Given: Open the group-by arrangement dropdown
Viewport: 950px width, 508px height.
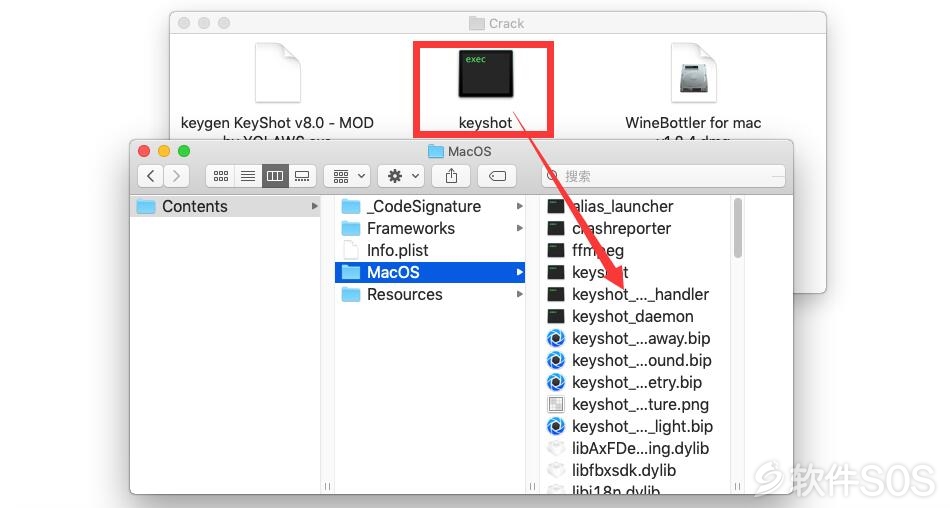Looking at the screenshot, I should (347, 176).
